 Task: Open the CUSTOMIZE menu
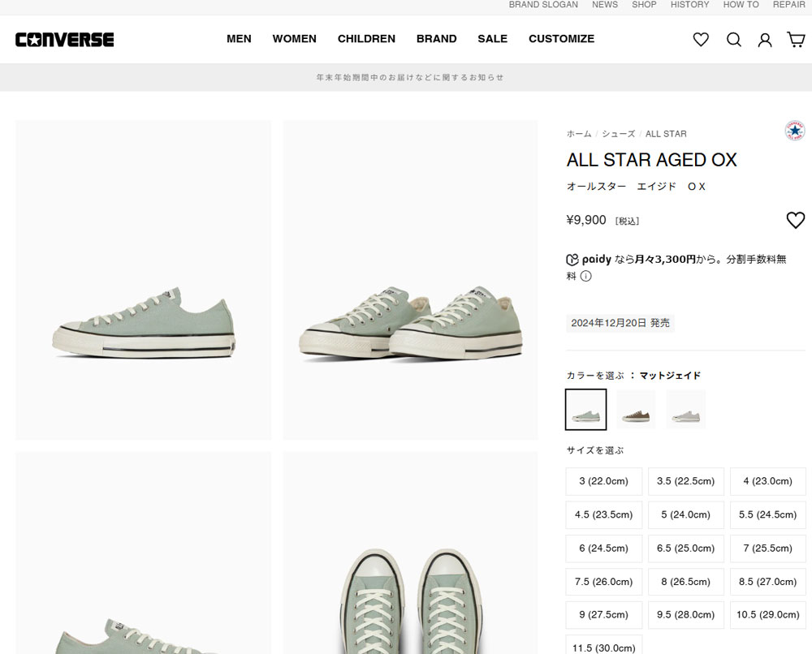tap(561, 39)
